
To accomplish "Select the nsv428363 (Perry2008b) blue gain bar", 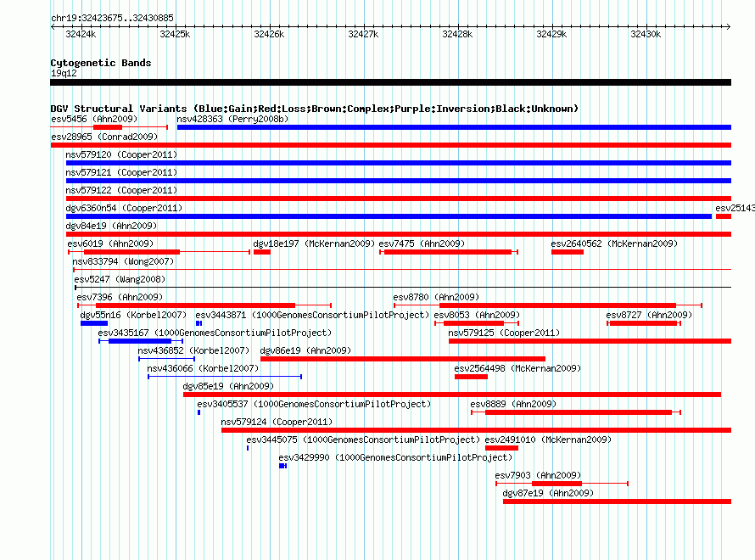I will [x=454, y=127].
